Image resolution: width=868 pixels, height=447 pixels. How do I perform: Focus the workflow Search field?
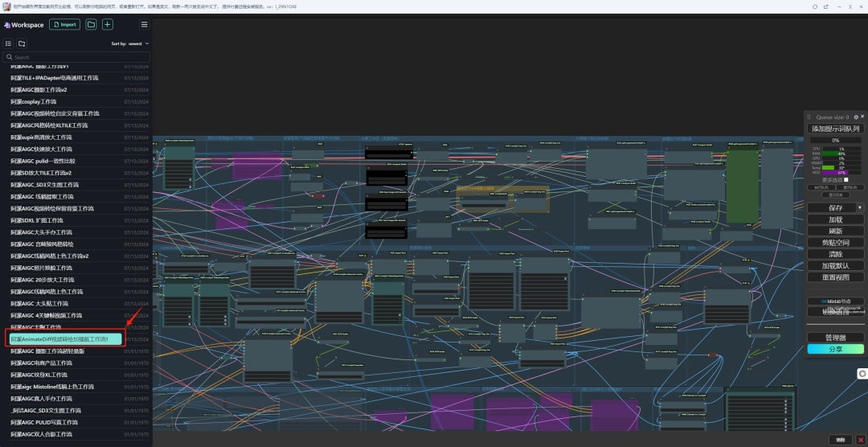[76, 57]
